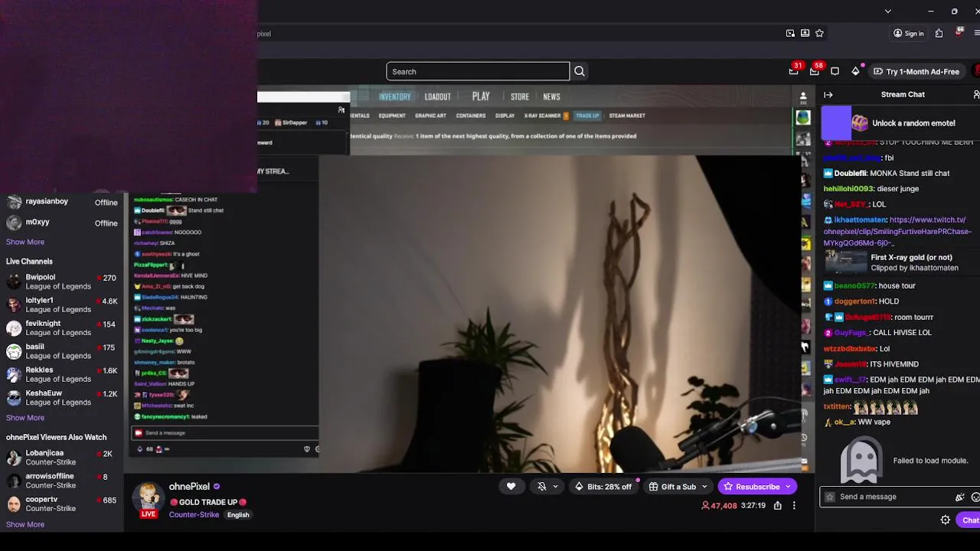Select the PLAY tab in game stream
The image size is (980, 551).
tap(481, 96)
